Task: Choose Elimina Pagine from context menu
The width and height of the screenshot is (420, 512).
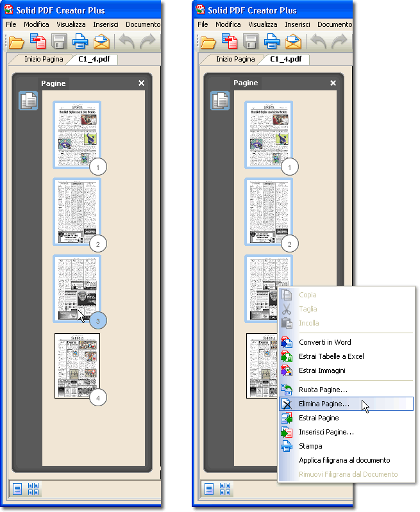Action: point(346,404)
